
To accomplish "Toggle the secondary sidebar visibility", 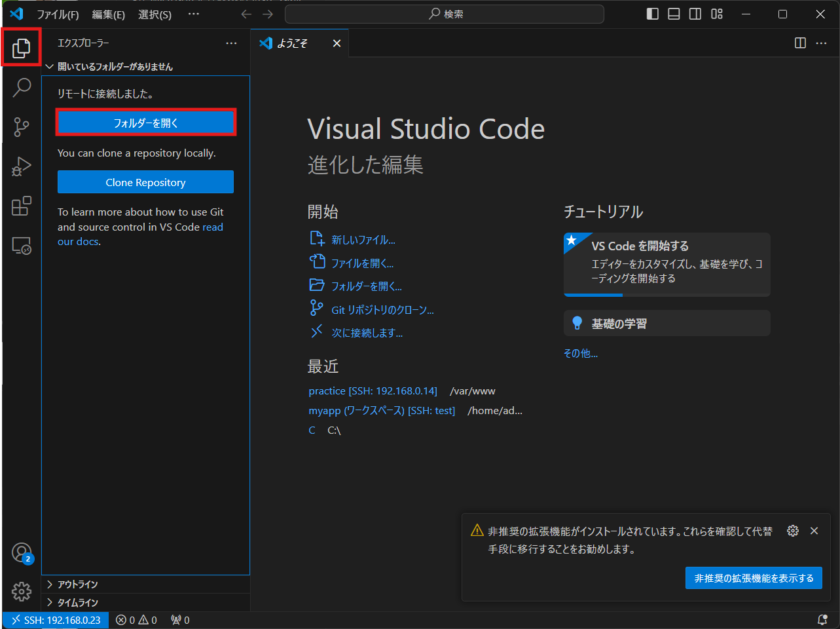I will coord(695,14).
